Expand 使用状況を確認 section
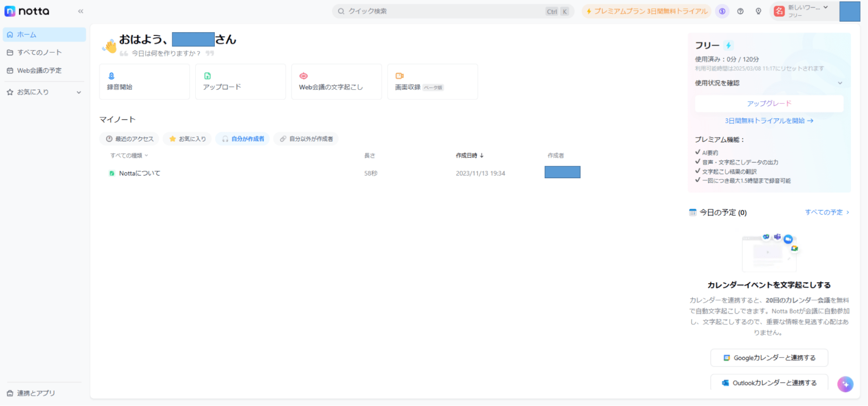This screenshot has width=868, height=406. pos(769,83)
